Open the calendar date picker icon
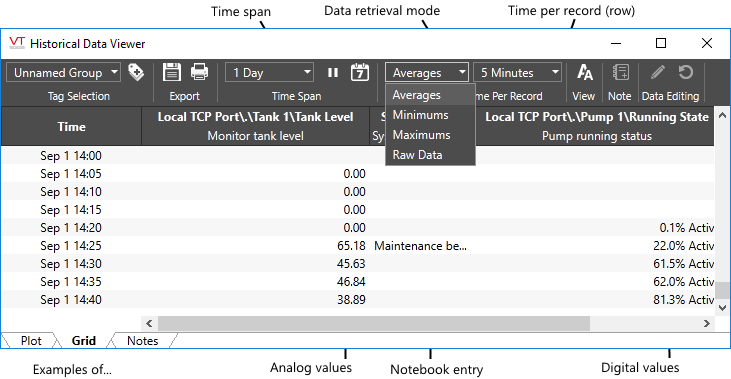Screen dimensions: 731x379 [360, 72]
